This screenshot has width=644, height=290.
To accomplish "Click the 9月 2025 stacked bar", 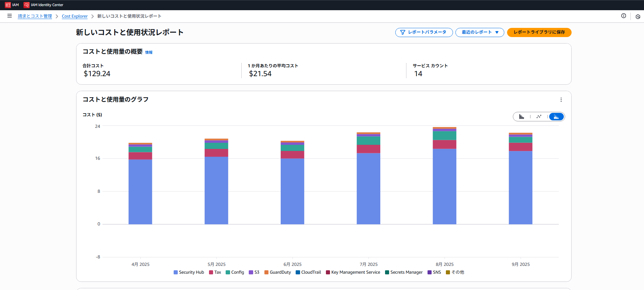I will tap(521, 178).
